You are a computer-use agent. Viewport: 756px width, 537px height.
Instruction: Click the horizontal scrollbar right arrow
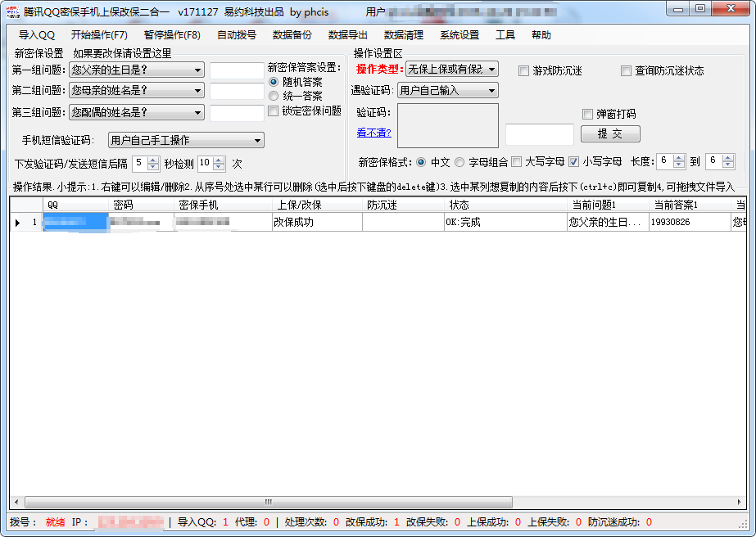pyautogui.click(x=740, y=502)
